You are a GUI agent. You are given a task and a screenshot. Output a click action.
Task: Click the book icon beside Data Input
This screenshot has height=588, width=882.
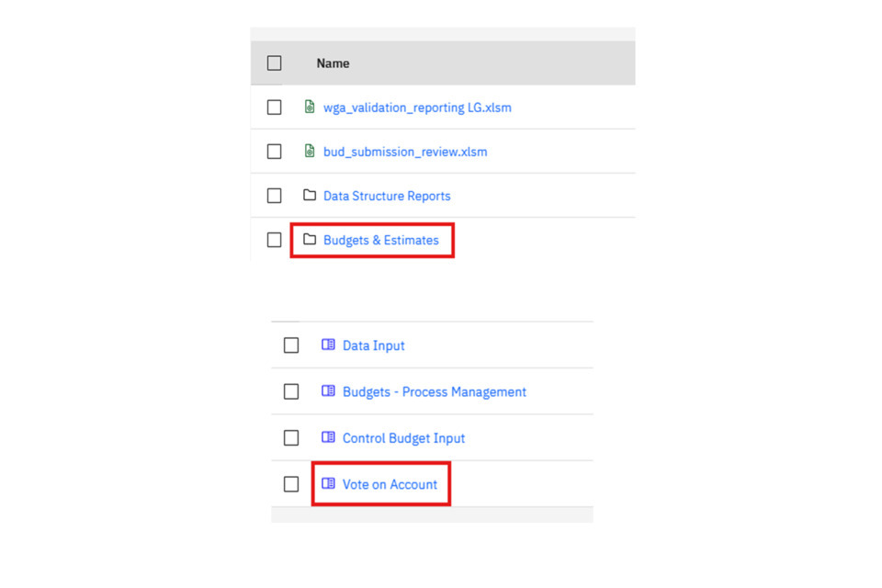[328, 345]
